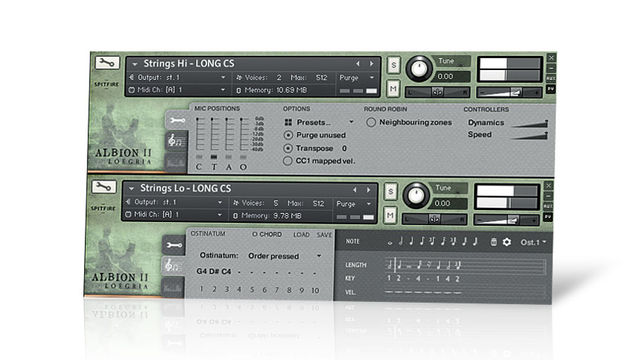
Task: Click the G4 D# C4 pressed notes
Action: (214, 271)
